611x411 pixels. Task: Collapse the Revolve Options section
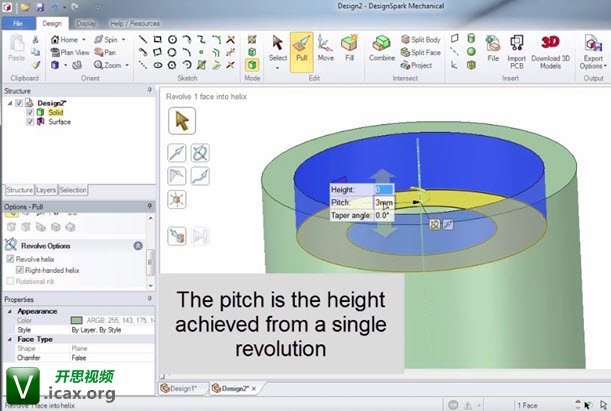point(138,246)
